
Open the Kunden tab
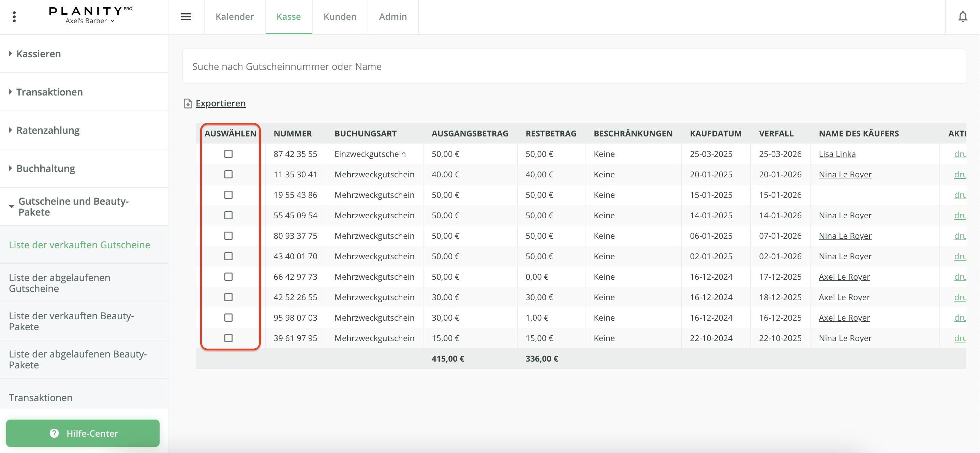[340, 17]
